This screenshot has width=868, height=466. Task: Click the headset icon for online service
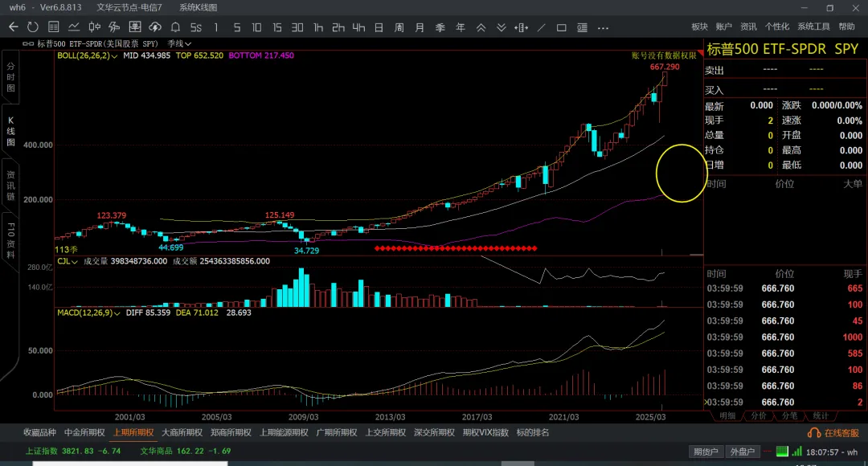coord(813,433)
